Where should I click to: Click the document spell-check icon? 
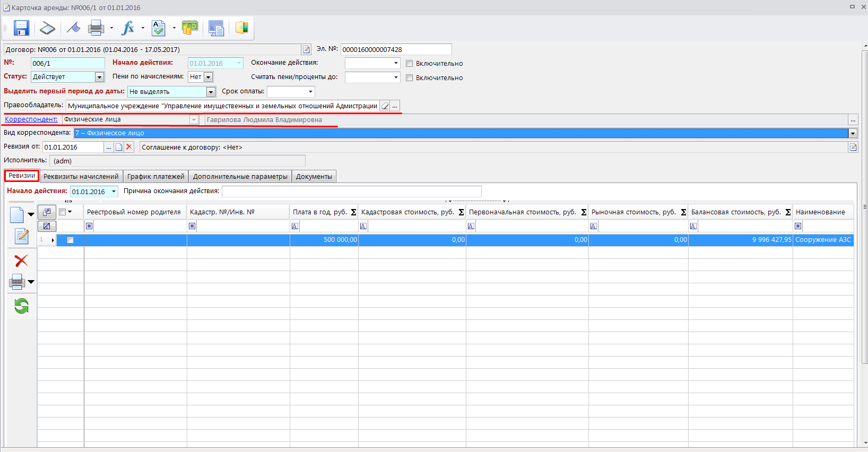[x=158, y=28]
